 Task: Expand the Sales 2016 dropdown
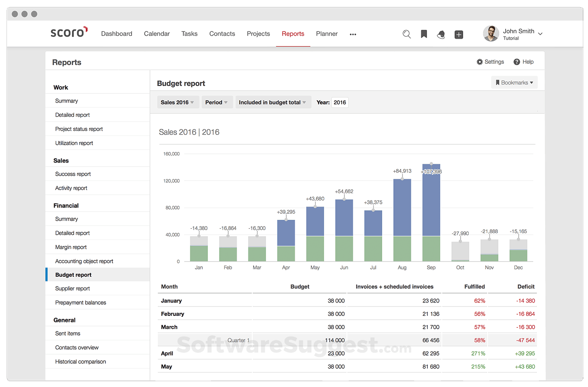177,103
